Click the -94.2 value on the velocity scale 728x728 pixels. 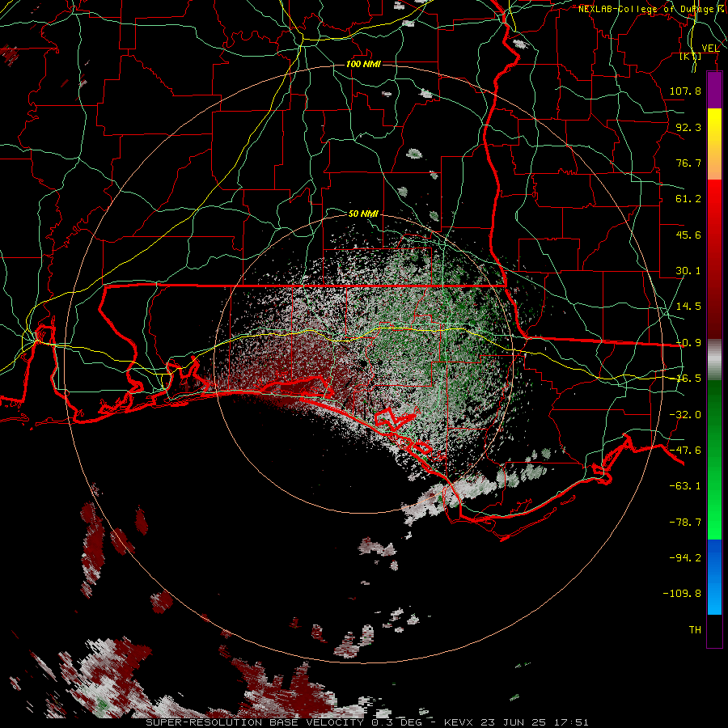(685, 558)
